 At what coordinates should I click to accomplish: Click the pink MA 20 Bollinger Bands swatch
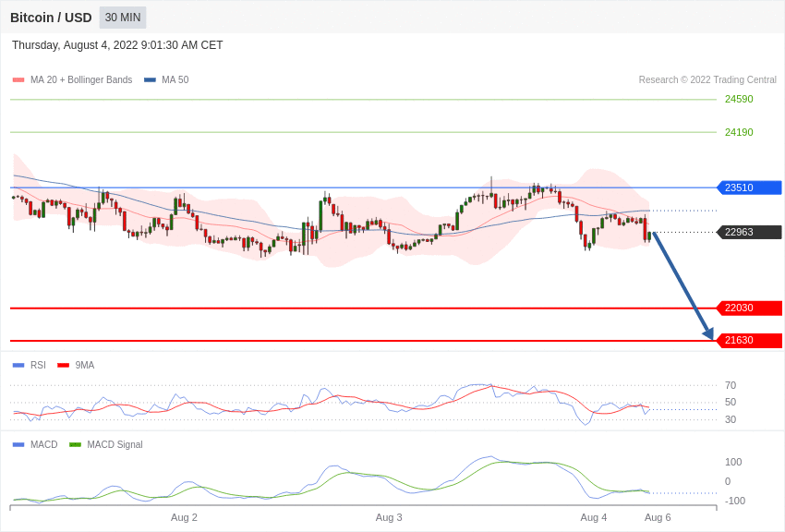coord(18,80)
